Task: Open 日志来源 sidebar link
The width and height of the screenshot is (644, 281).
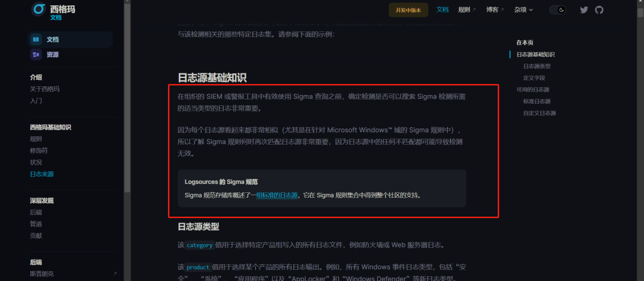Action: [42, 174]
